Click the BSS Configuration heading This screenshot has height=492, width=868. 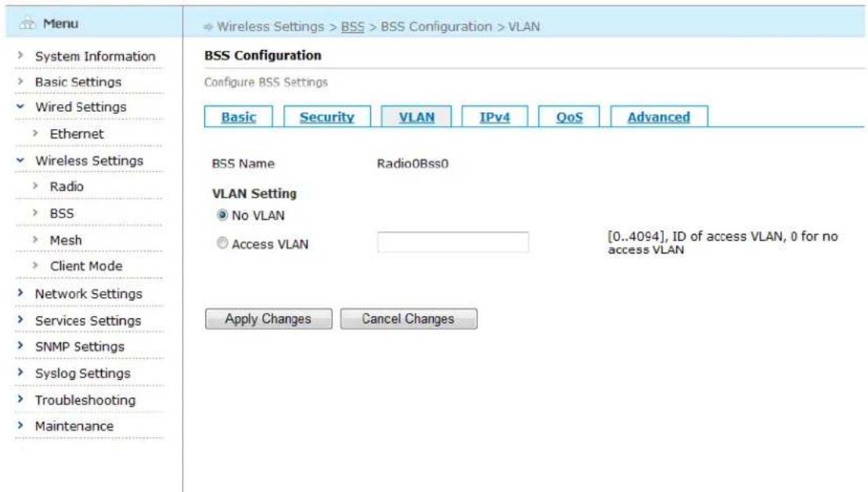tap(262, 56)
